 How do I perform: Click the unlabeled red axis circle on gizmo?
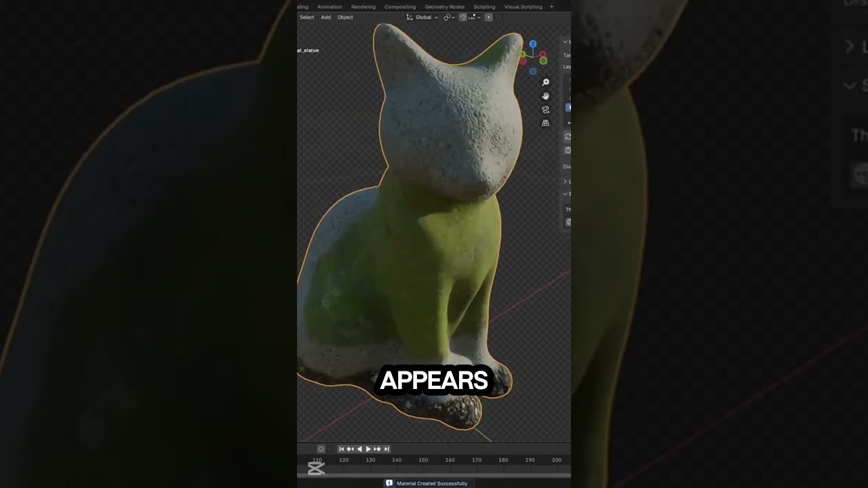[x=523, y=61]
